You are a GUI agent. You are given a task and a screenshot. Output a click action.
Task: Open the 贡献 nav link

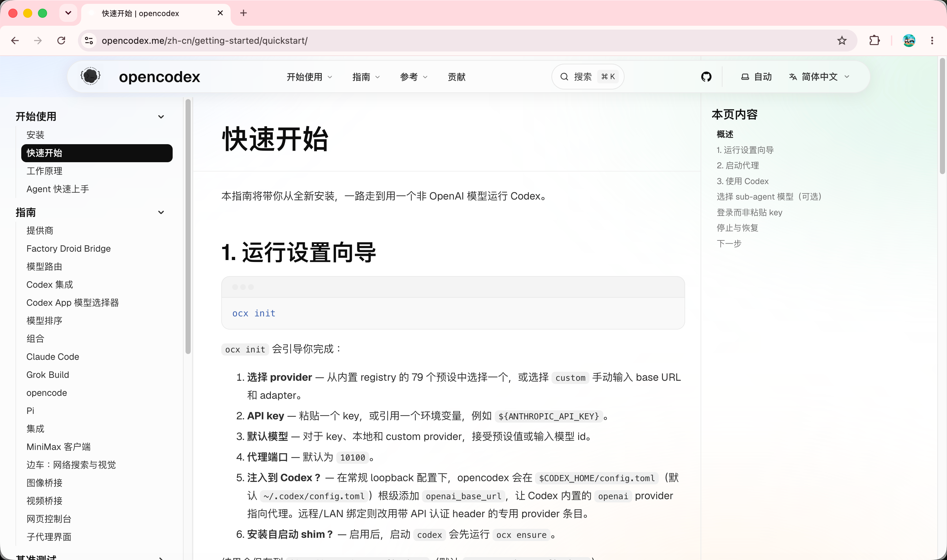(456, 77)
